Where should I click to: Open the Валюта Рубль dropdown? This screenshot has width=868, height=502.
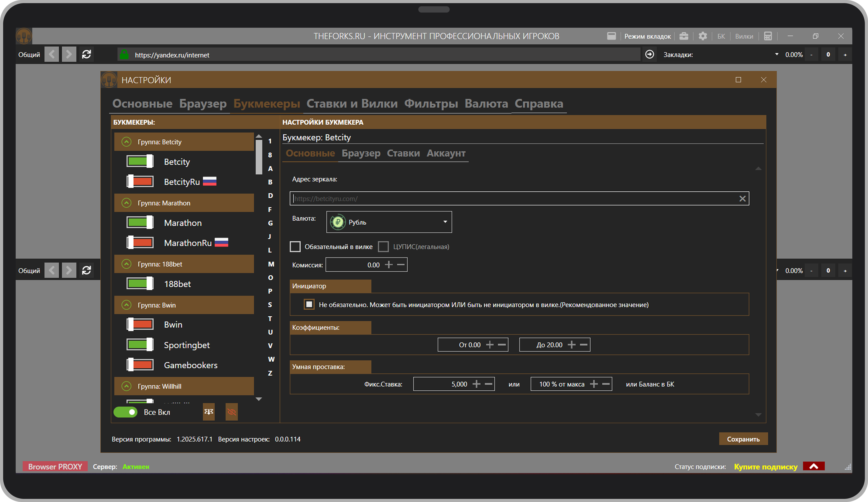[x=389, y=222]
